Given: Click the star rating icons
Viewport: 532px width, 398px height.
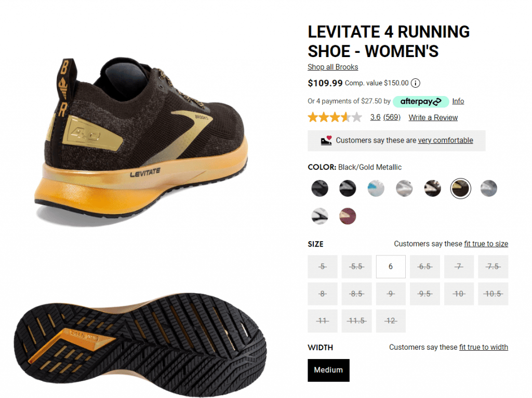Looking at the screenshot, I should pyautogui.click(x=335, y=118).
